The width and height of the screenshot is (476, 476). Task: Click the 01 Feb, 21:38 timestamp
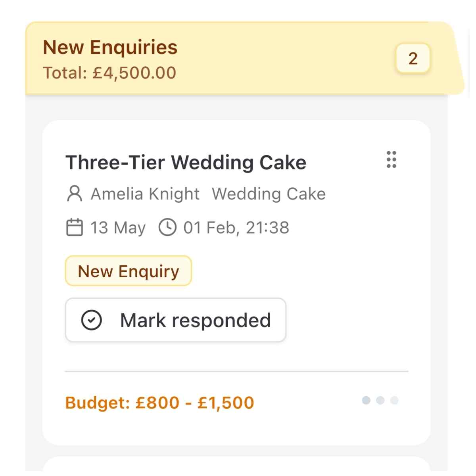(236, 228)
